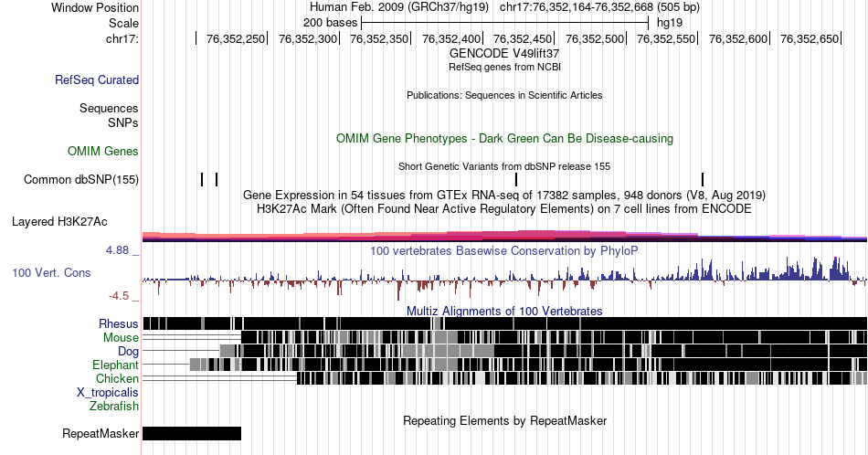Click the RefSeq genes from NCBI title
The image size is (868, 455).
[x=504, y=67]
